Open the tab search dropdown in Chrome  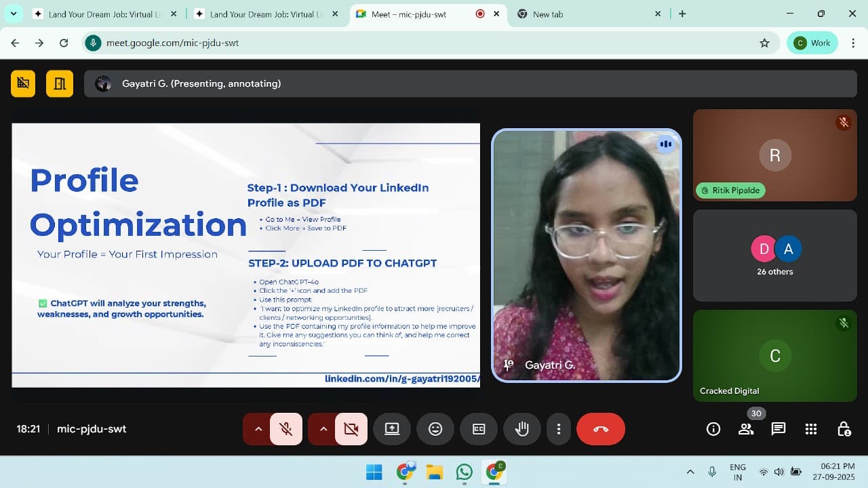(13, 14)
